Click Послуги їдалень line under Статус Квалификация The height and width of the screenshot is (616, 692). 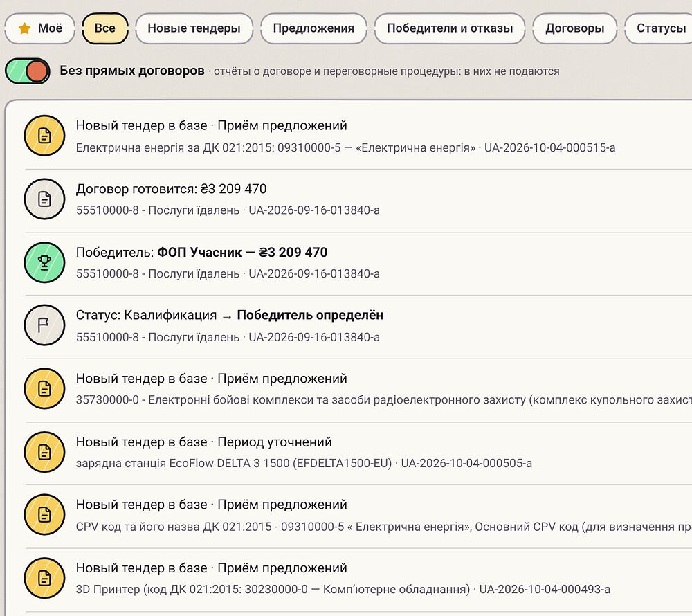pyautogui.click(x=228, y=338)
